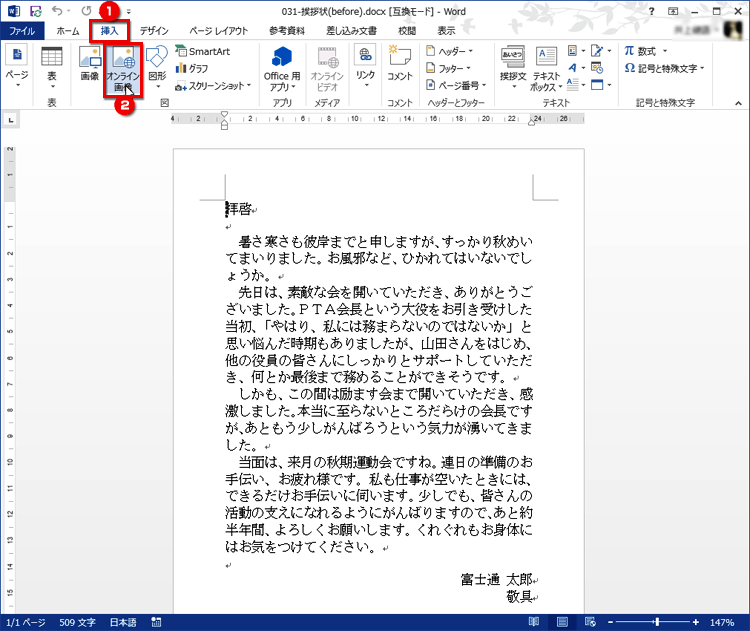This screenshot has height=631, width=750.
Task: Collapse the ribbon with the caret arrow
Action: tap(738, 103)
